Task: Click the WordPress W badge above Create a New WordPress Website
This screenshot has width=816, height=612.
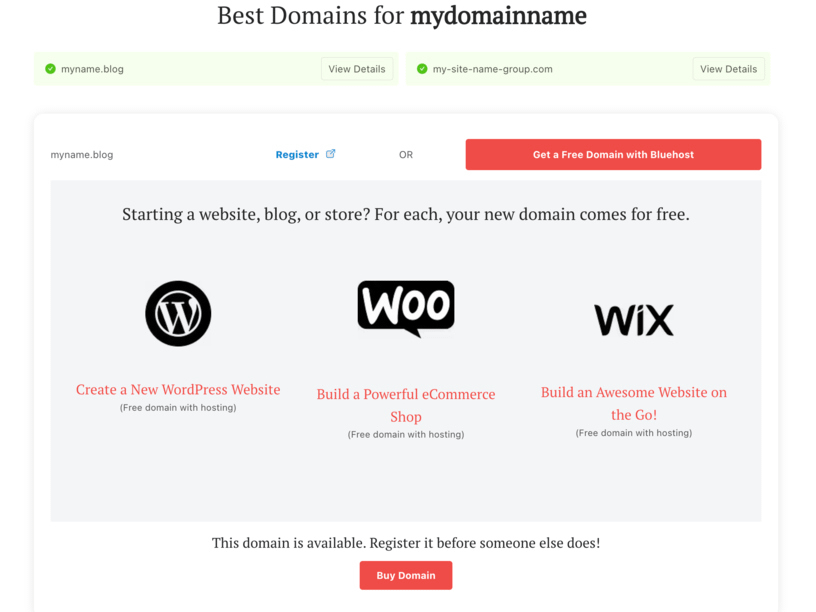Action: click(x=178, y=313)
